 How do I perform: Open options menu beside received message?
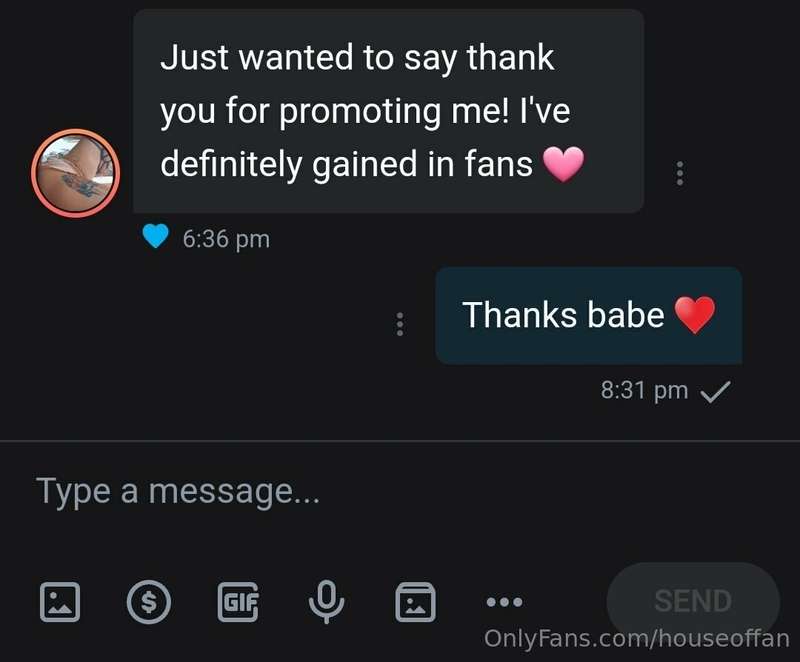point(680,173)
